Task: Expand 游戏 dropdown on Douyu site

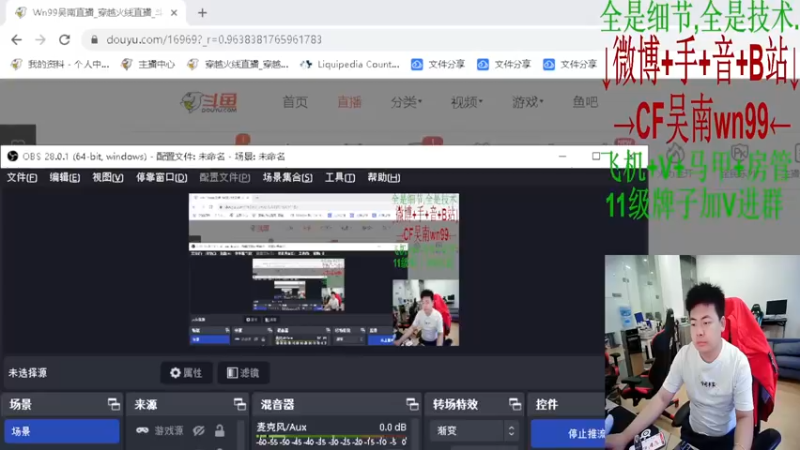Action: [x=528, y=102]
